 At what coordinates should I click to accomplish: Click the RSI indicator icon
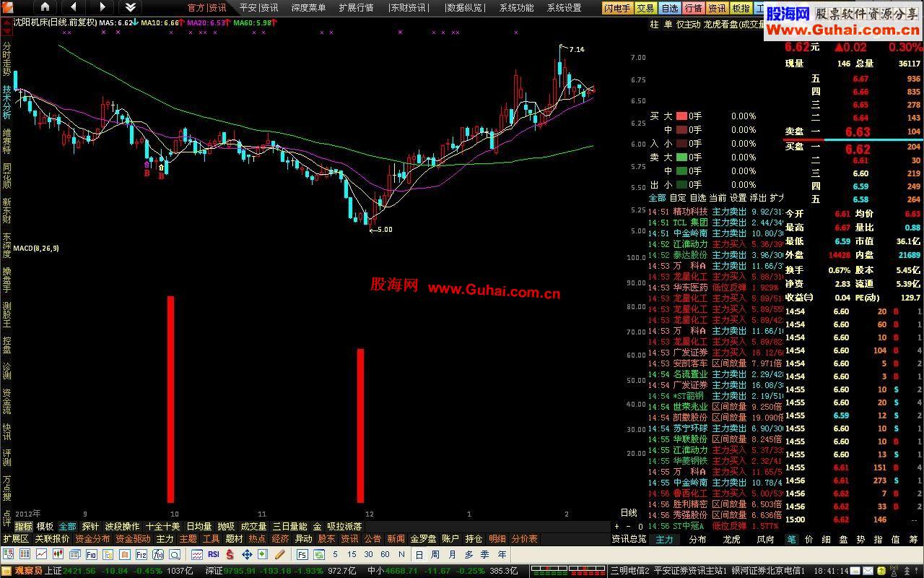[x=214, y=554]
